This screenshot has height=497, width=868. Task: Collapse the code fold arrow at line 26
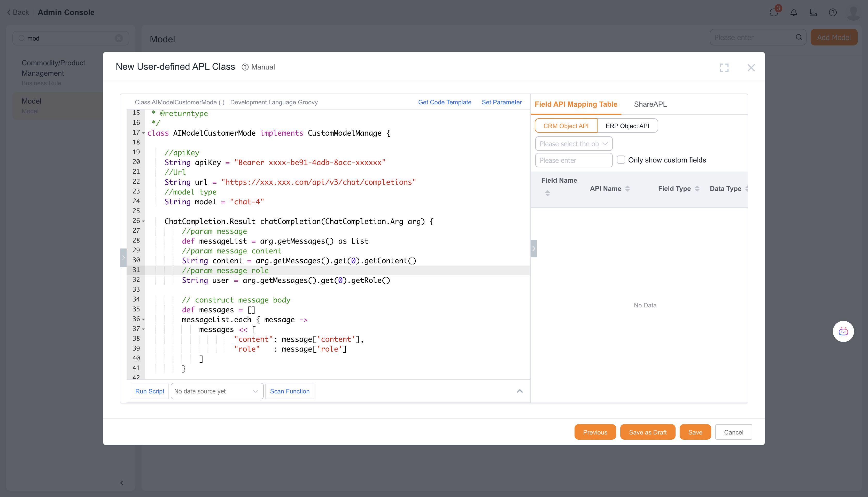(143, 222)
